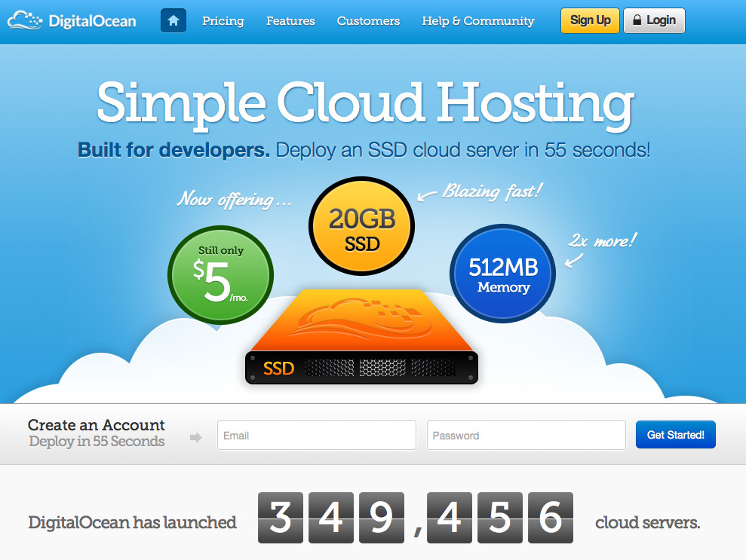View the Customers page
Image resolution: width=746 pixels, height=560 pixels.
coord(368,21)
